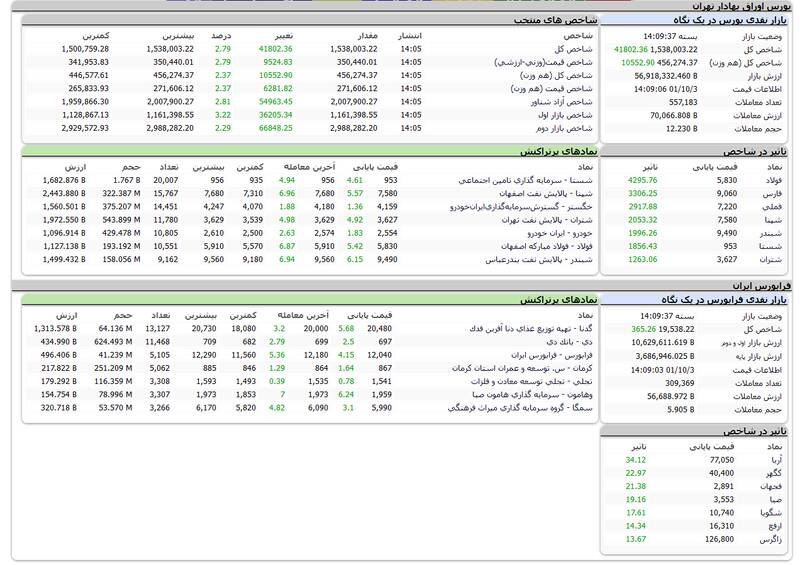800x565 pixels.
Task: Open the تجلی - تجلی توسعه معادن و فلزات symbol
Action: coord(532,382)
